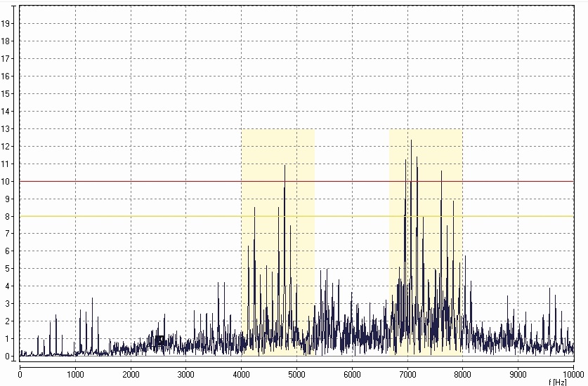The height and width of the screenshot is (386, 588).
Task: Click the red threshold line at level 10
Action: [x=176, y=181]
